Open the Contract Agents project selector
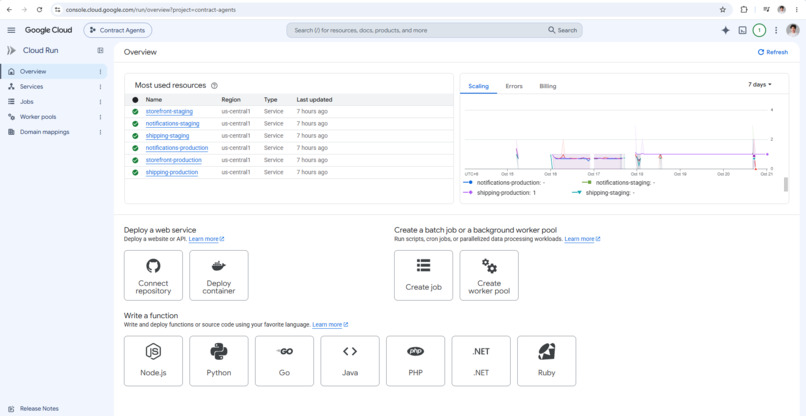The image size is (806, 416). (x=118, y=30)
